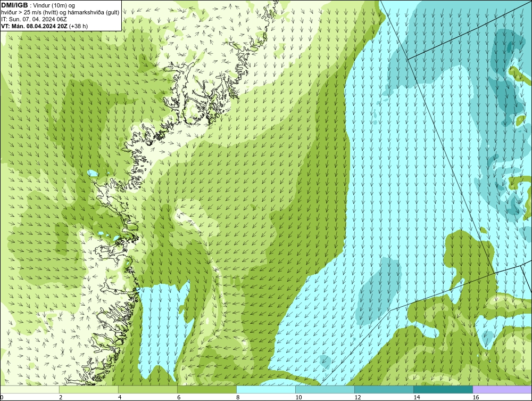Click the 8–10 m/s light cyan swatch
Image resolution: width=532 pixels, height=401 pixels.
tap(265, 389)
